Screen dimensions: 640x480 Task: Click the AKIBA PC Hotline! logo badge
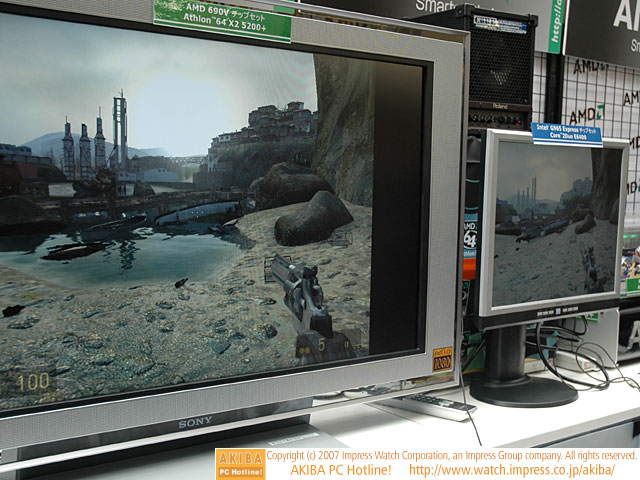(x=240, y=464)
